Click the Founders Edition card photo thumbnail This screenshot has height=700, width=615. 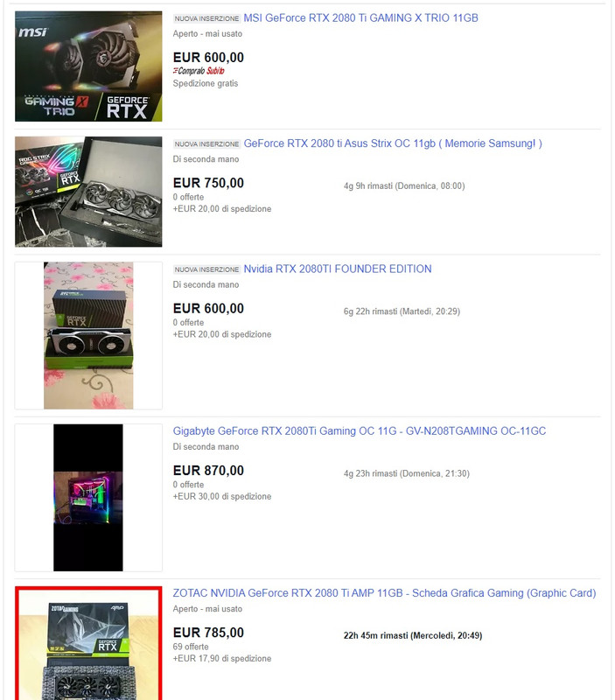(88, 335)
